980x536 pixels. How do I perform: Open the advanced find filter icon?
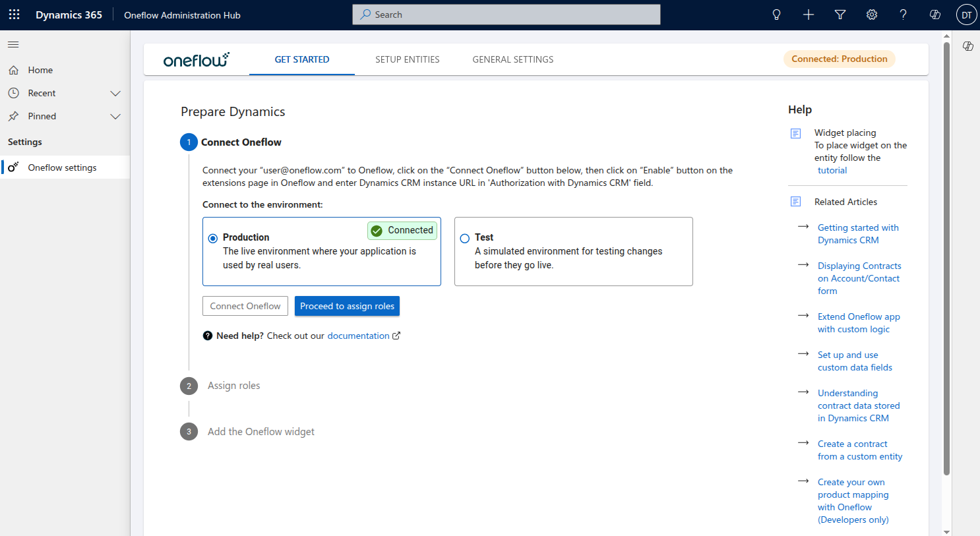tap(840, 15)
